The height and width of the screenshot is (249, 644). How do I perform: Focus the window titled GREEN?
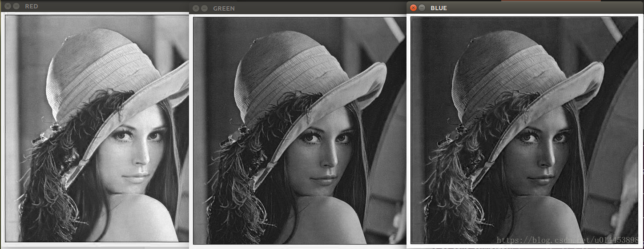point(224,8)
